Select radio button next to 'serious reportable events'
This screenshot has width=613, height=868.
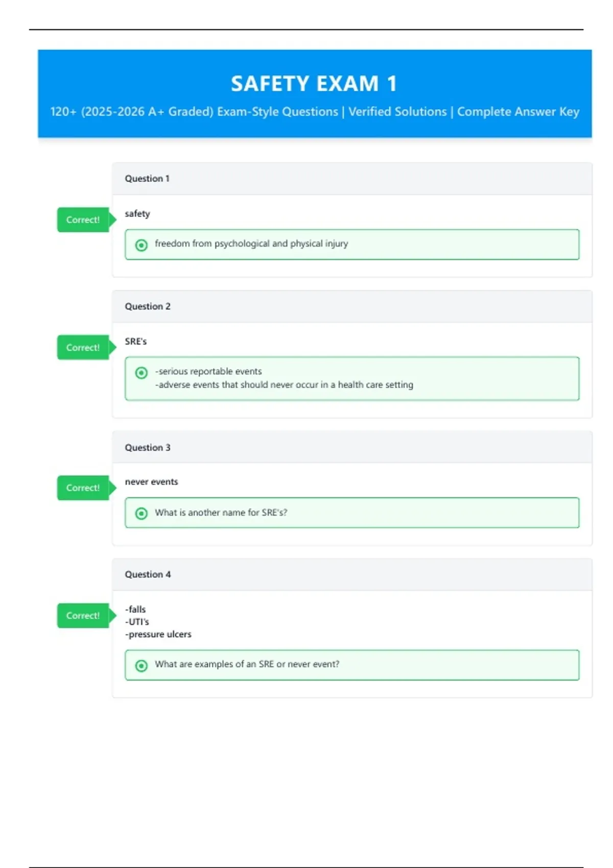[142, 373]
